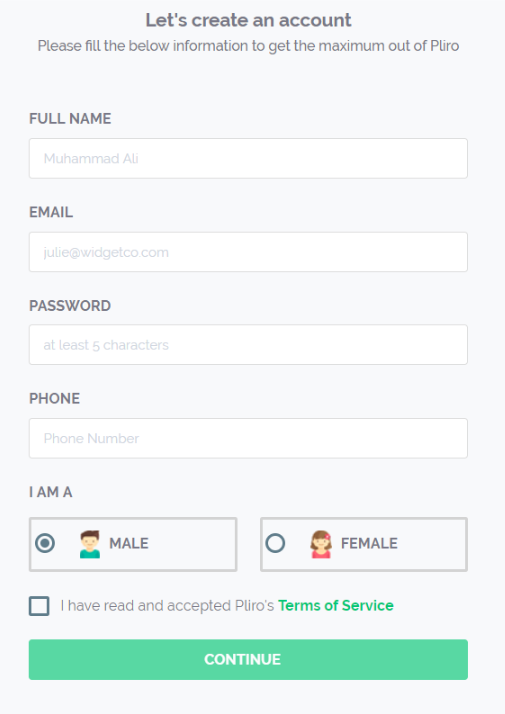Click the FEMALE text label
The width and height of the screenshot is (505, 714).
(x=369, y=543)
